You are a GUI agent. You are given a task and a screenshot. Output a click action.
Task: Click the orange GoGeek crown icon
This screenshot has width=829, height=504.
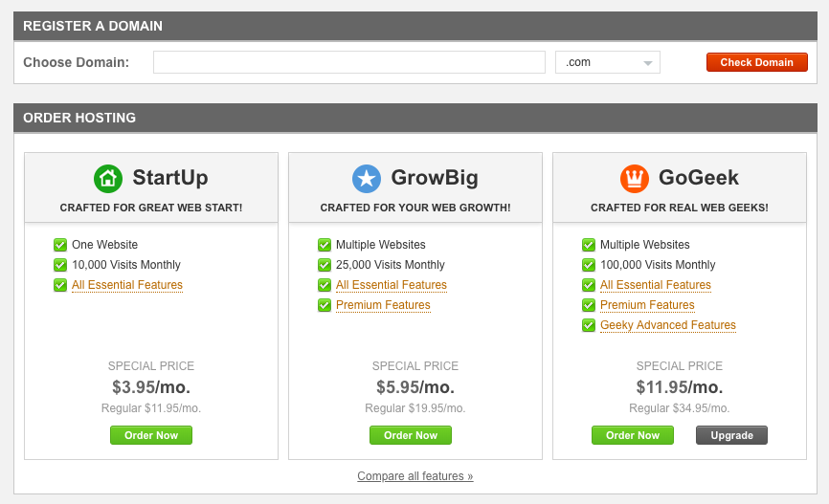click(x=635, y=179)
